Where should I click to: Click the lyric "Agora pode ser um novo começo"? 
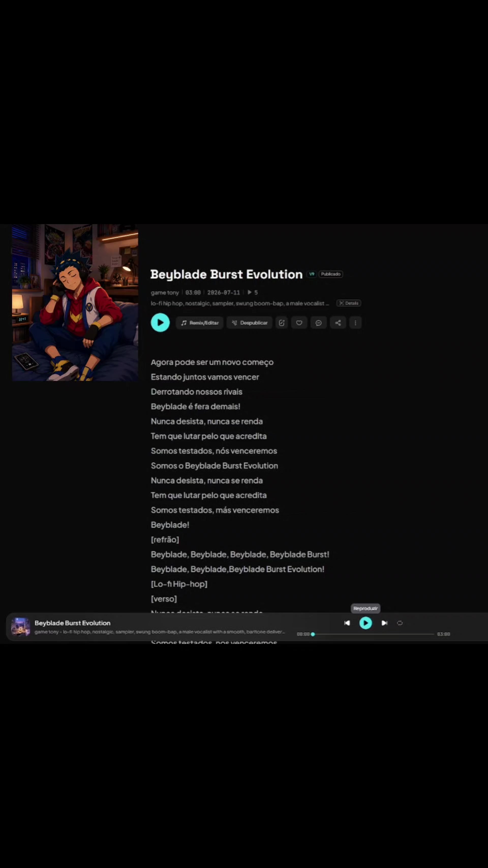[x=212, y=362]
